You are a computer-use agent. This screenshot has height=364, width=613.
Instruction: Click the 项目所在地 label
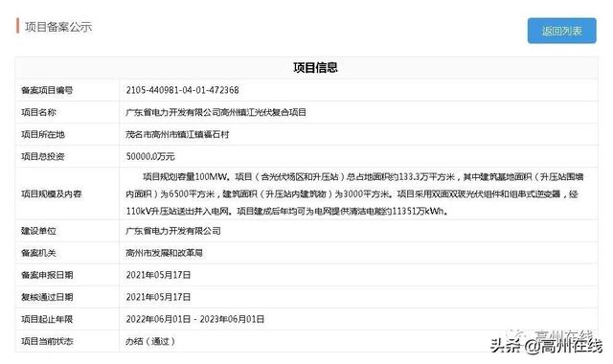(42, 134)
